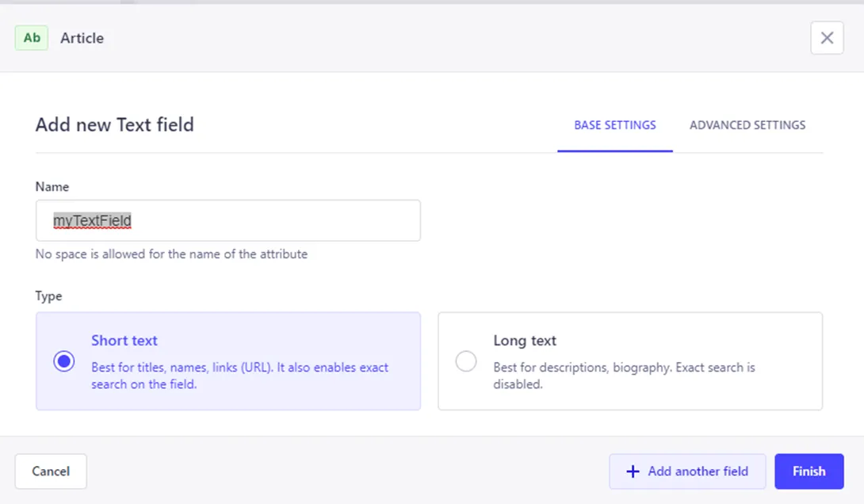Click the green Ab text-type icon

tap(32, 38)
